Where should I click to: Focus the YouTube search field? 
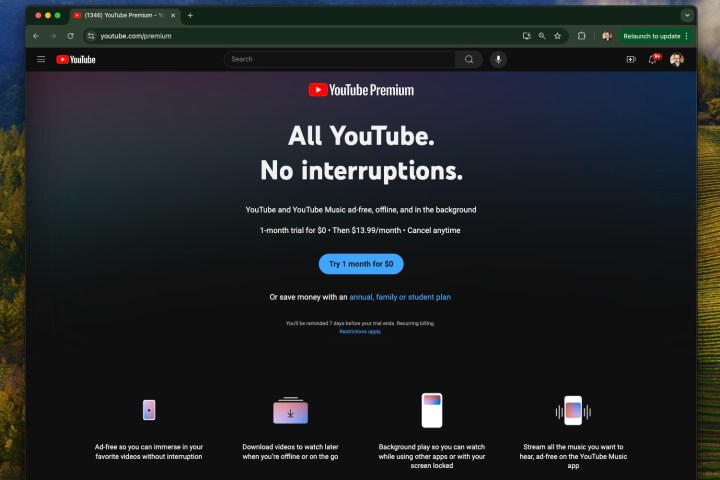pyautogui.click(x=340, y=59)
